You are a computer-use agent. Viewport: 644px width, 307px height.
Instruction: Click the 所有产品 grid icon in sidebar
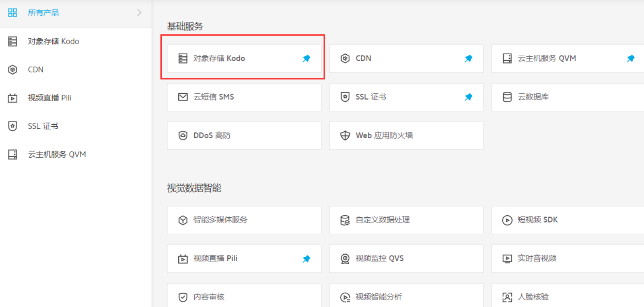[13, 13]
